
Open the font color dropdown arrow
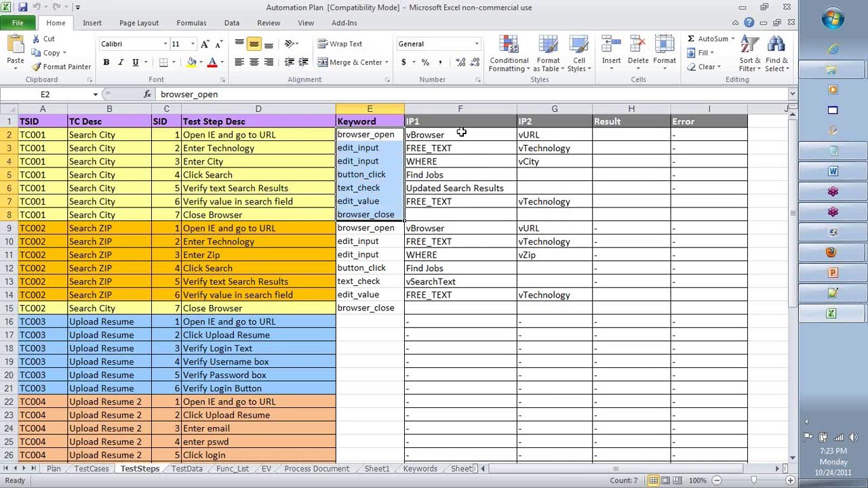point(221,62)
